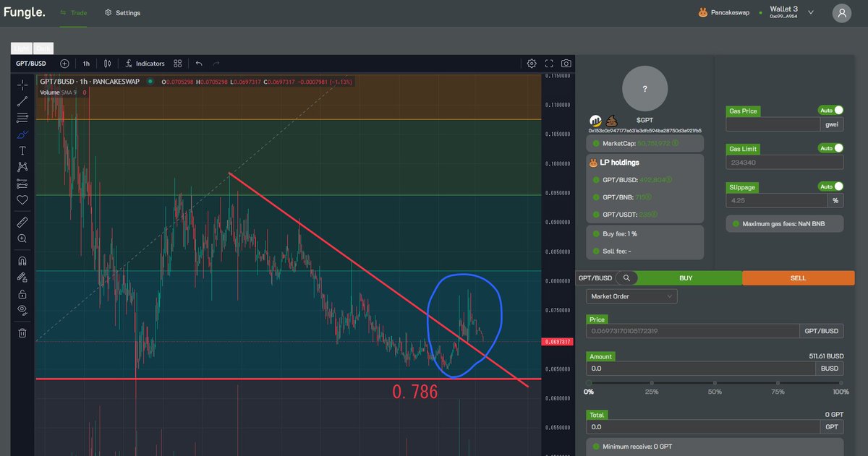Click the token contract address text
The width and height of the screenshot is (868, 456).
pos(644,131)
